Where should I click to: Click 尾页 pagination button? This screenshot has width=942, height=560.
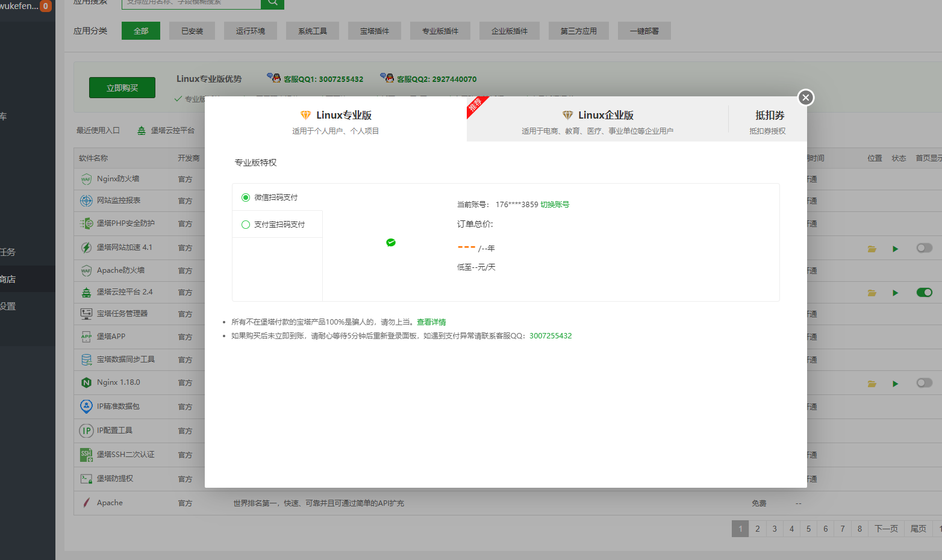[919, 529]
